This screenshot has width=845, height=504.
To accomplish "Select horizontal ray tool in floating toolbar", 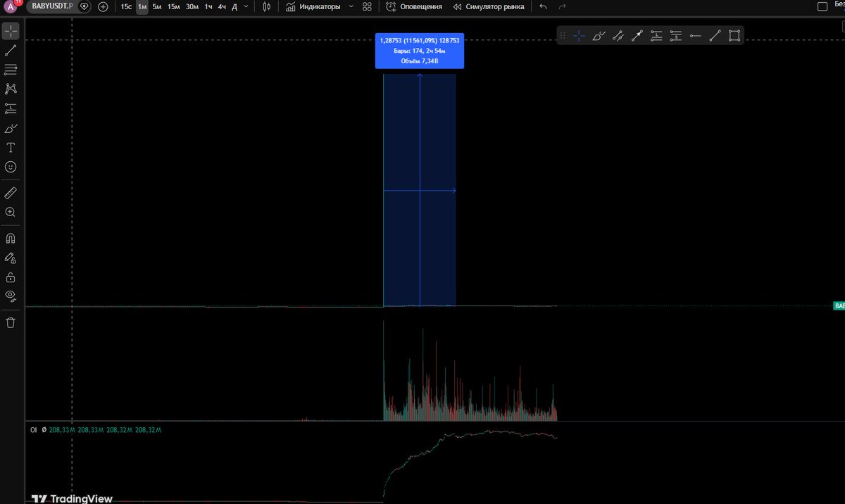I will (696, 35).
